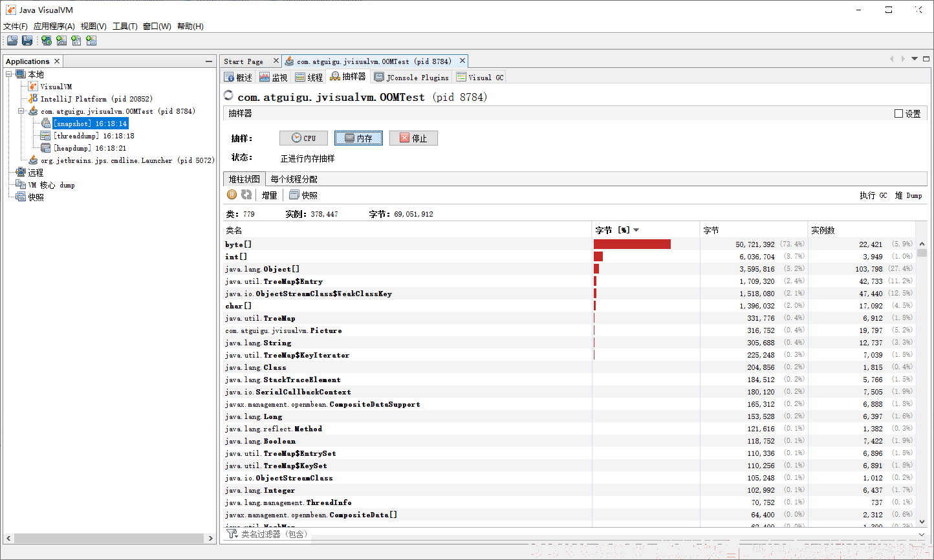
Task: Switch to the 监视 tab
Action: [274, 77]
